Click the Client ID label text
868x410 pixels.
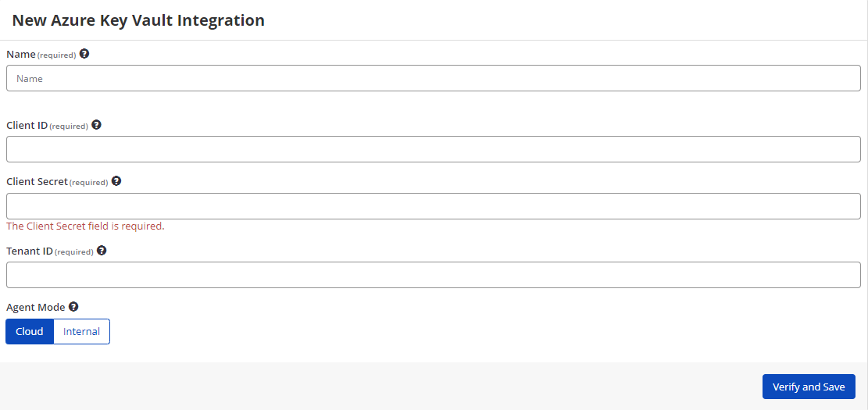[27, 126]
